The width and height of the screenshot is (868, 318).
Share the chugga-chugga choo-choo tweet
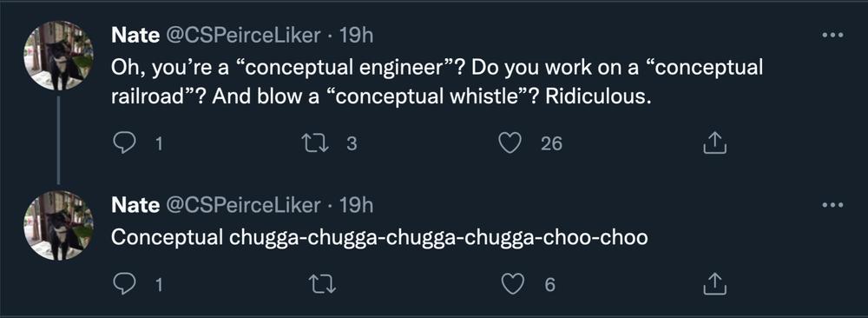tap(714, 284)
